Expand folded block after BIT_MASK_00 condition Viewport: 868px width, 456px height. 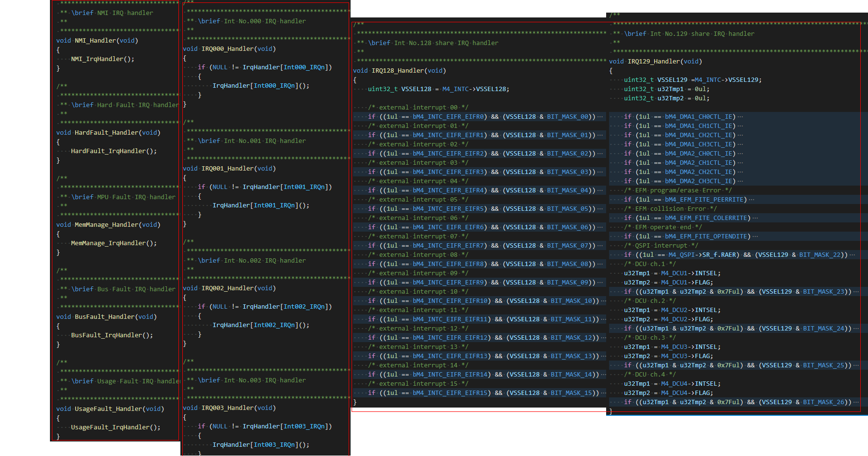(x=600, y=117)
